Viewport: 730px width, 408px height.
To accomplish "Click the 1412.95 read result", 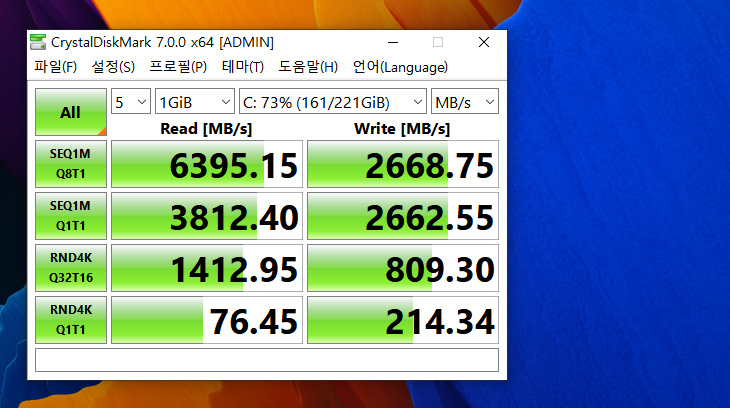I will [207, 268].
